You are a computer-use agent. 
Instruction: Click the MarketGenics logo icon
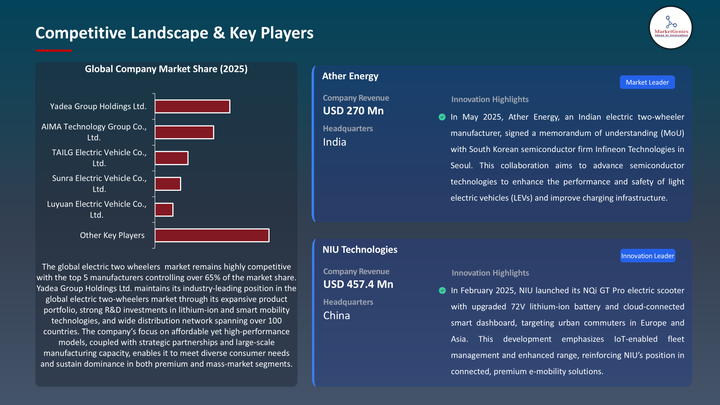pyautogui.click(x=670, y=28)
